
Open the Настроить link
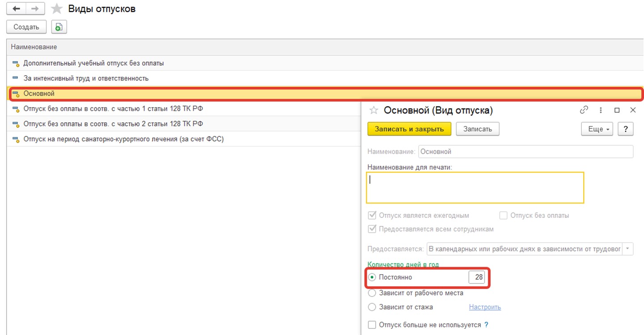coord(485,307)
